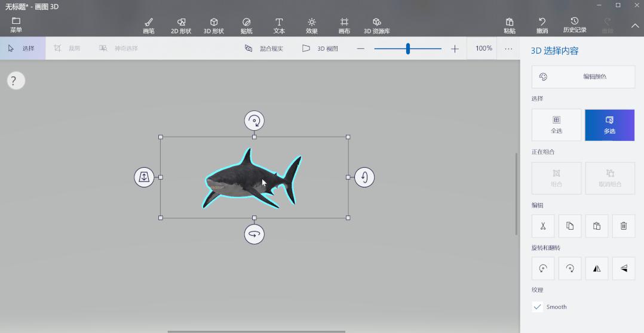Image resolution: width=644 pixels, height=333 pixels.
Task: Toggle the Smooth texture checkbox
Action: (x=538, y=307)
